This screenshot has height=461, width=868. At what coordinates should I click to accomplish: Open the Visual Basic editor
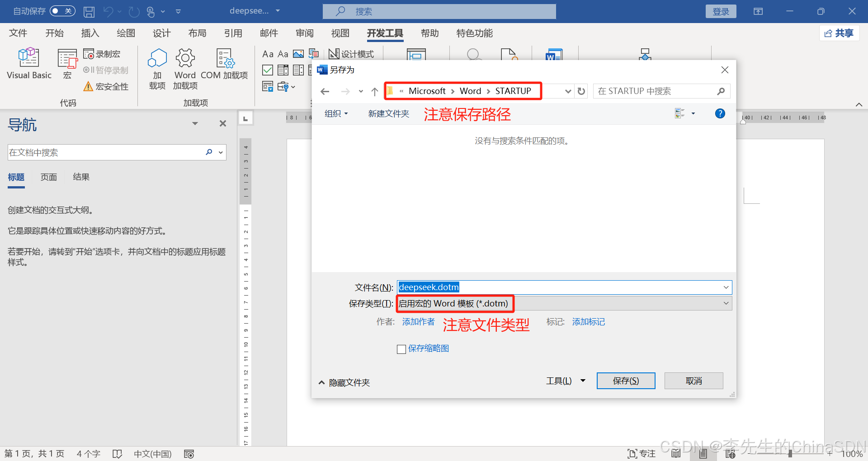tap(29, 64)
